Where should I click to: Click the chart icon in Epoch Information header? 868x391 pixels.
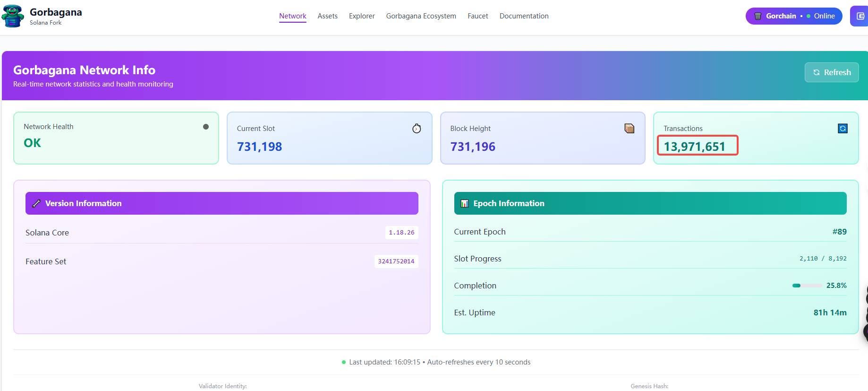click(465, 203)
